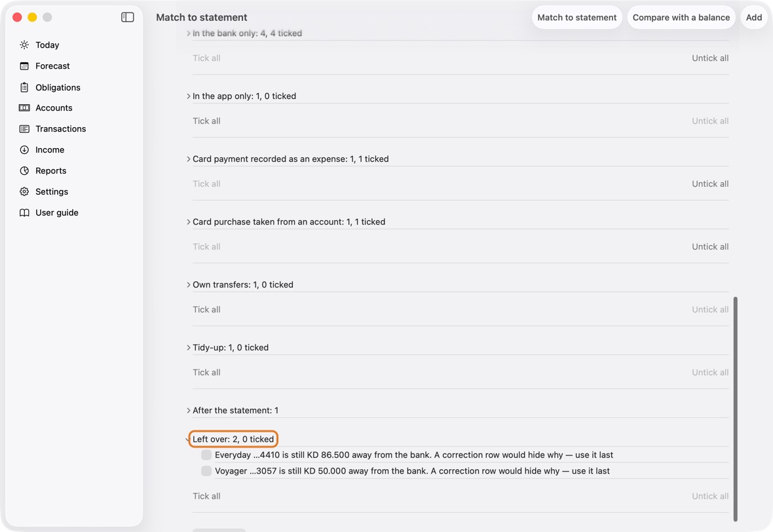Click 'Tick all' under 'Tidy-up'
Viewport: 773px width, 532px height.
(206, 372)
